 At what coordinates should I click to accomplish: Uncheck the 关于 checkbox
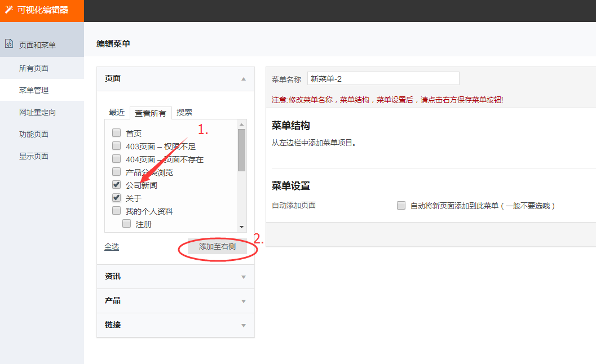[116, 198]
